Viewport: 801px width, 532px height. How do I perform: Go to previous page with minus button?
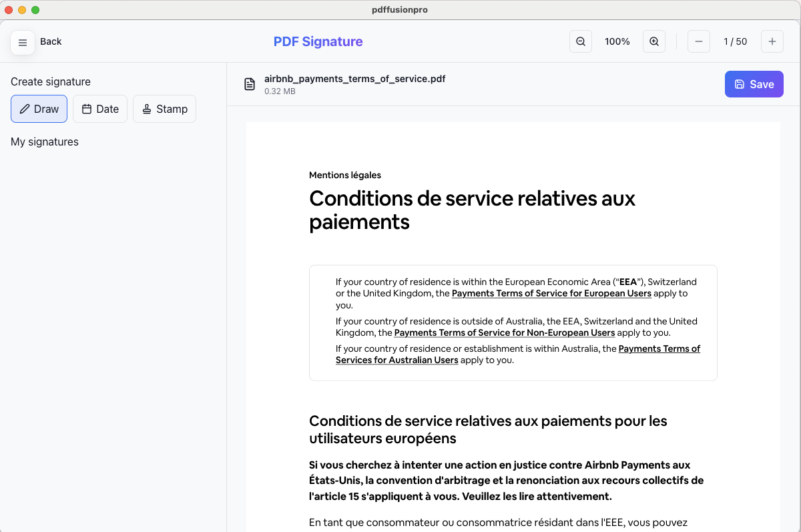point(699,41)
